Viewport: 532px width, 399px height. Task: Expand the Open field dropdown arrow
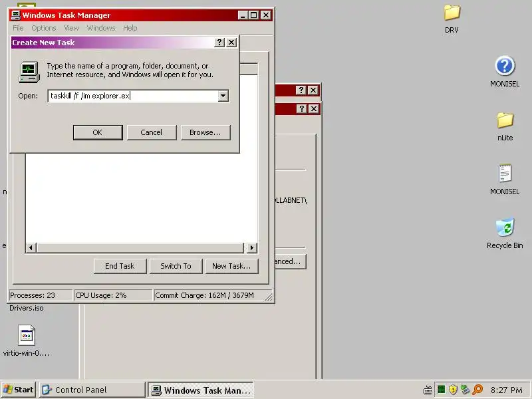point(223,96)
